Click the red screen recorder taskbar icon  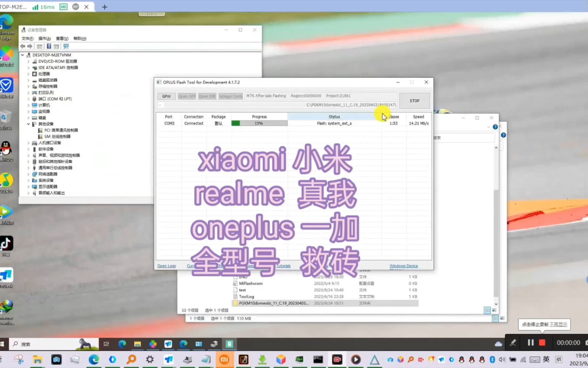tap(337, 359)
